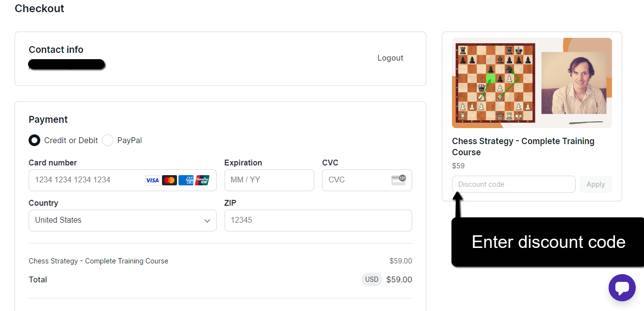This screenshot has width=644, height=311.
Task: Focus the ZIP code field
Action: (x=318, y=220)
